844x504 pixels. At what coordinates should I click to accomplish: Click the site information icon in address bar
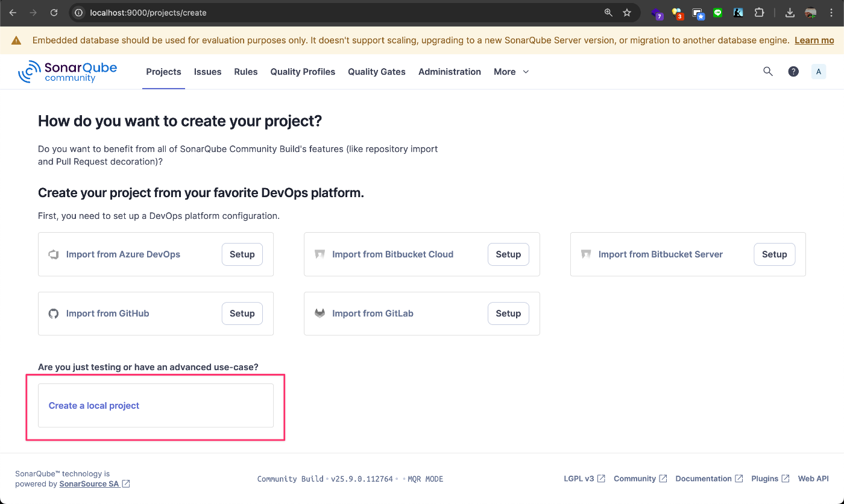click(x=78, y=12)
